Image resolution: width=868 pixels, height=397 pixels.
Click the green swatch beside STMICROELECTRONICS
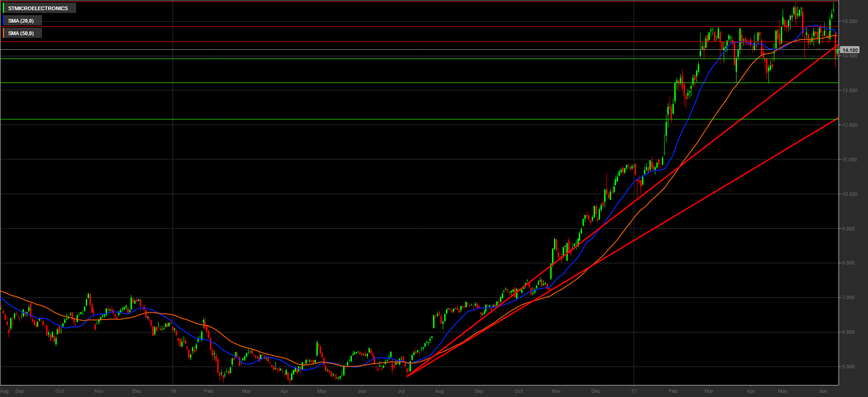[4, 8]
